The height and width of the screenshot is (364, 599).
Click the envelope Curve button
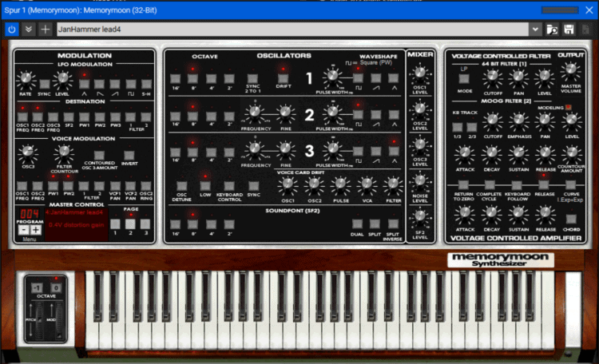571,185
